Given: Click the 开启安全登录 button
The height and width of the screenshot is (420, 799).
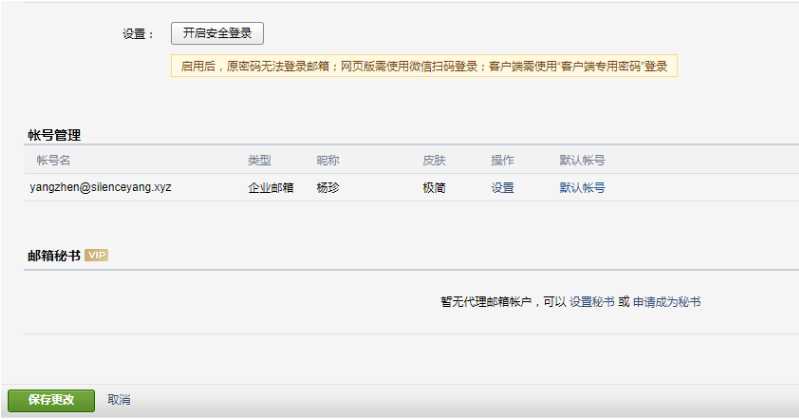Looking at the screenshot, I should [x=218, y=33].
